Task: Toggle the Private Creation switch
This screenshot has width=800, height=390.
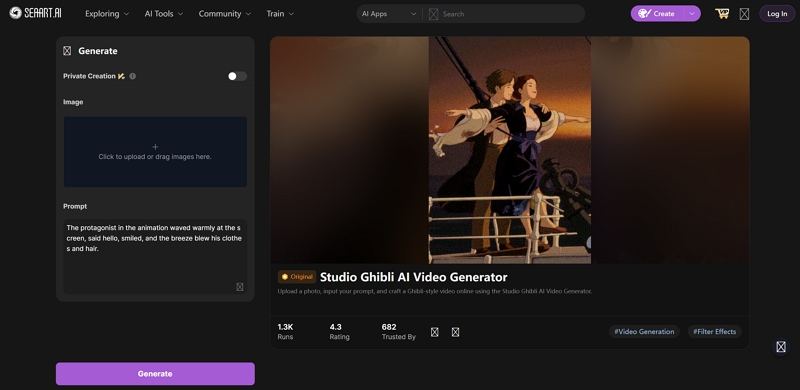Action: (237, 76)
